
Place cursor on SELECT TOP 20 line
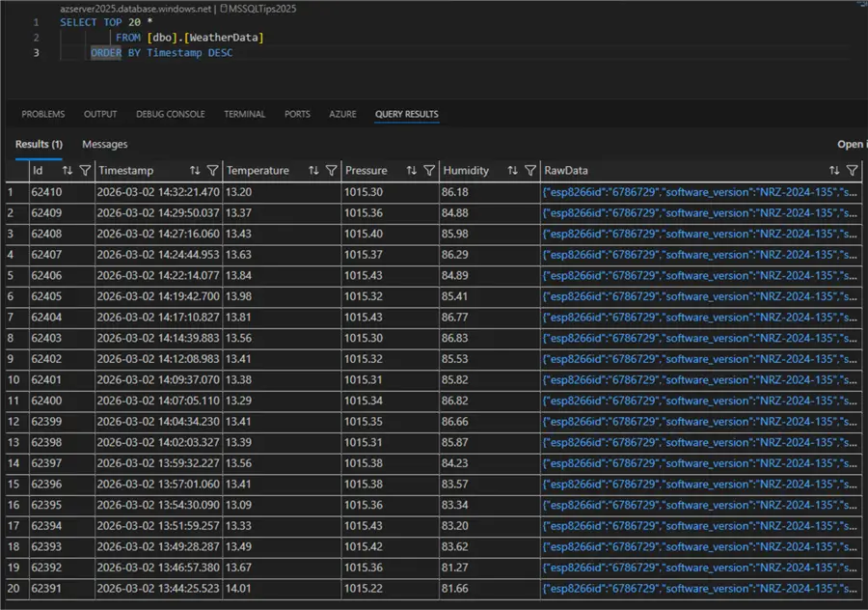point(106,23)
